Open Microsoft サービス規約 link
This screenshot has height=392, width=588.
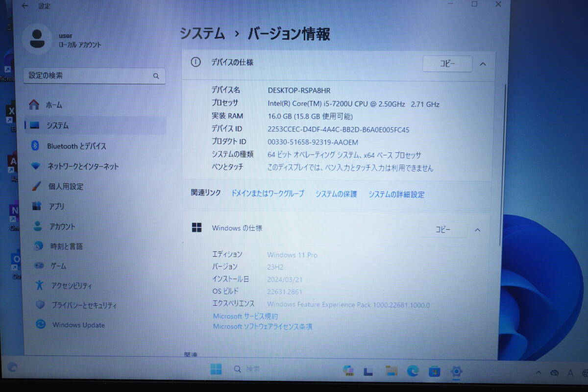coord(245,316)
